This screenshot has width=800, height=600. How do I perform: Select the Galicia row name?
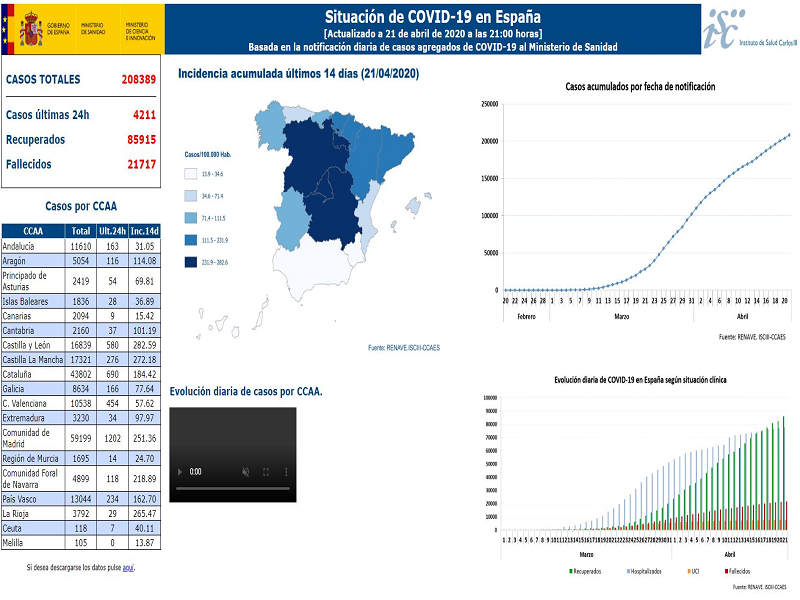point(13,389)
